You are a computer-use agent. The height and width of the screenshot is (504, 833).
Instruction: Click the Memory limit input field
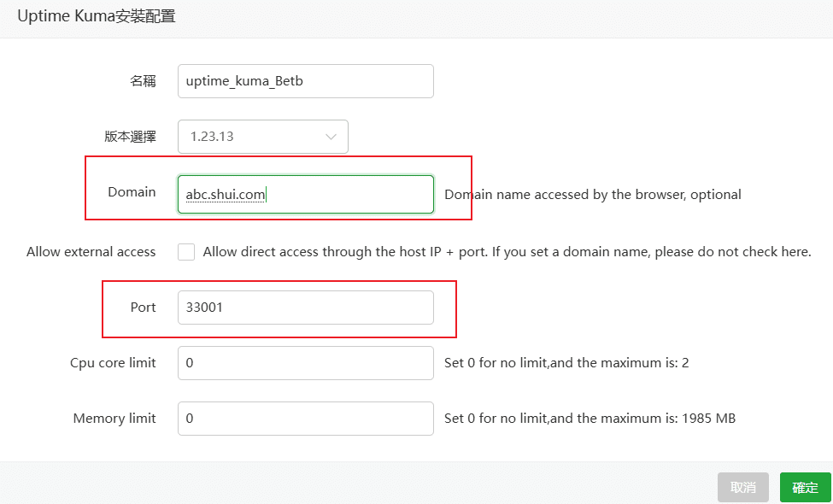[x=305, y=419]
